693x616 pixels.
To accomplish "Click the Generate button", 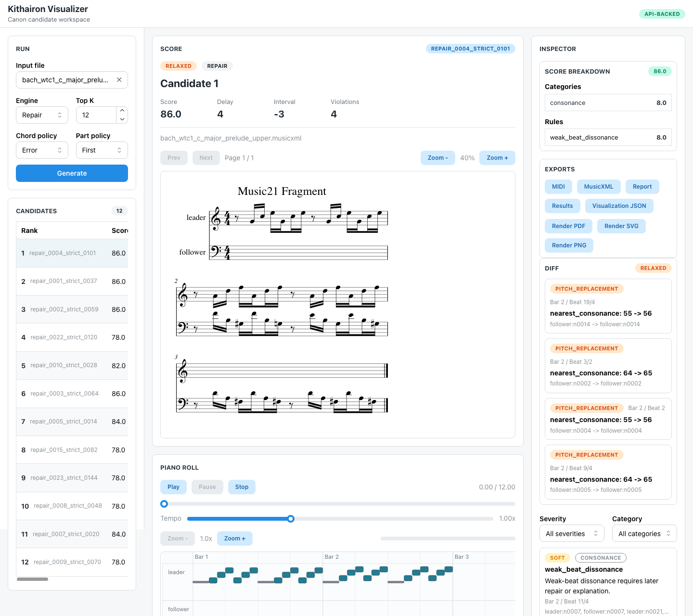I will pos(72,173).
